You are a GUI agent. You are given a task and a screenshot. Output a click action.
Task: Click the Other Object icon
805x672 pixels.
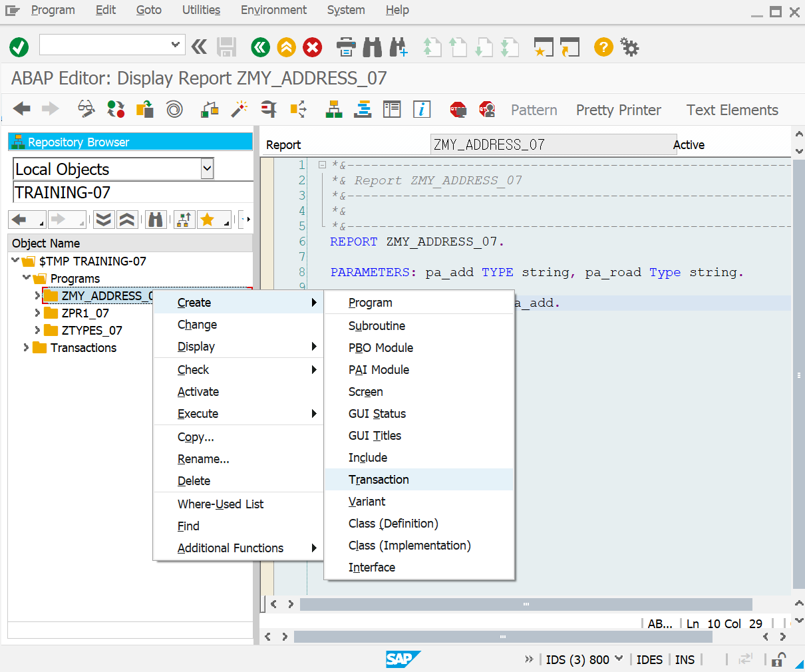(x=145, y=109)
